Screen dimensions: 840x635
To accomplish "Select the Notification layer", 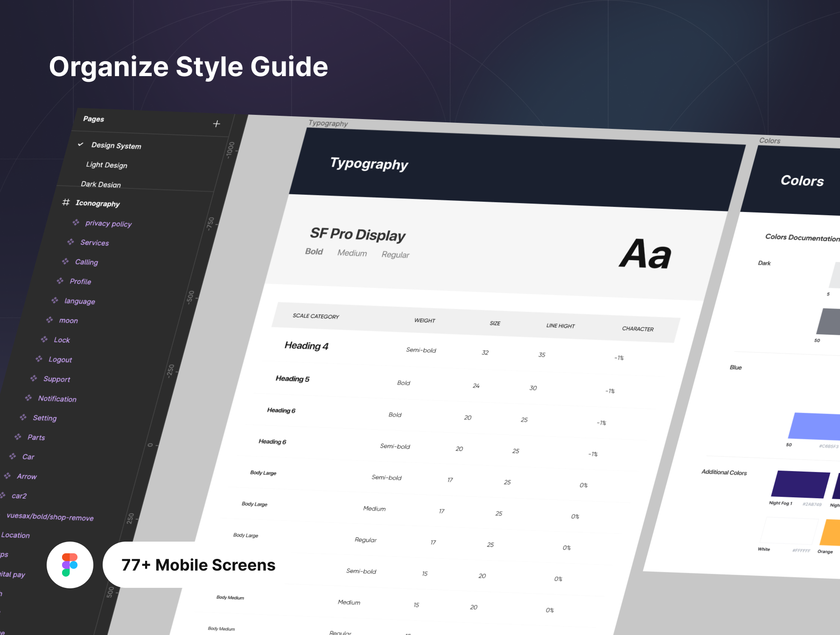I will (x=57, y=399).
